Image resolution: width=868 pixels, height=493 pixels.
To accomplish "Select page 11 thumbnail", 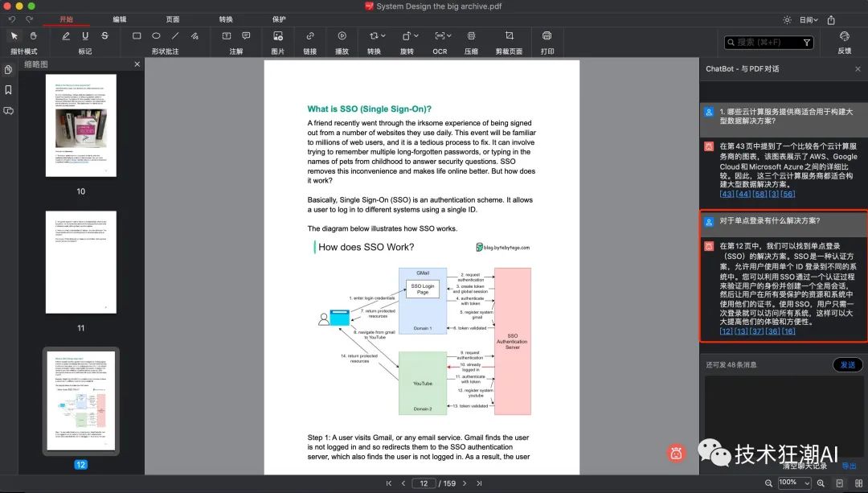I will coord(80,262).
